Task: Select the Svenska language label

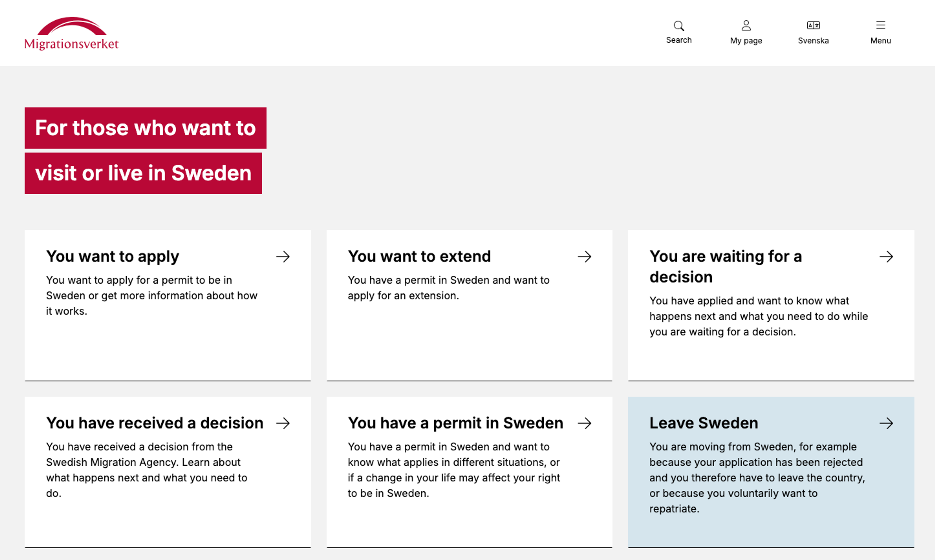Action: click(x=813, y=41)
